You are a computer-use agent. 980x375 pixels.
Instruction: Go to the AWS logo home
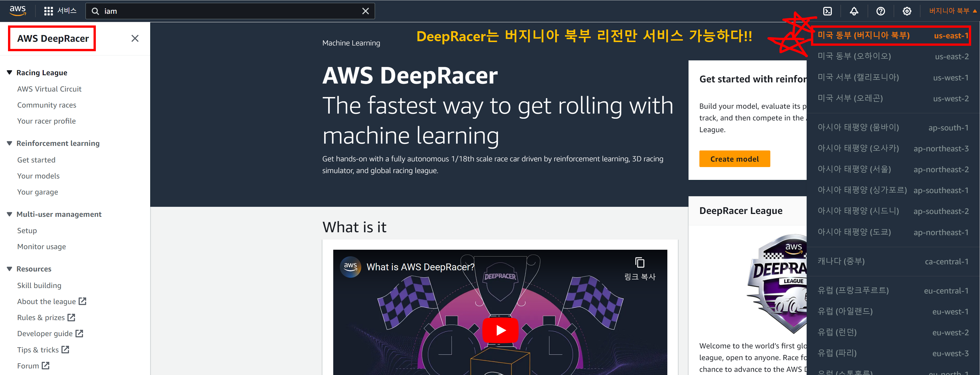coord(17,11)
